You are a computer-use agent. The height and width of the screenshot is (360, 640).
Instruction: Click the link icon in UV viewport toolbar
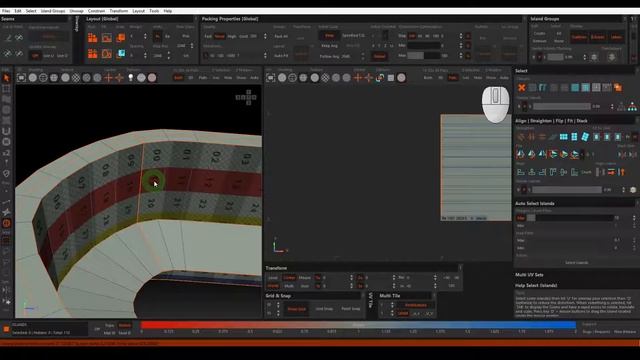coord(380,77)
